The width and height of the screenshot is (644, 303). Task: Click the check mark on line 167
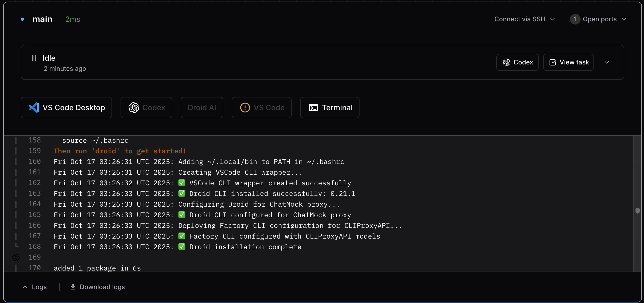(182, 236)
